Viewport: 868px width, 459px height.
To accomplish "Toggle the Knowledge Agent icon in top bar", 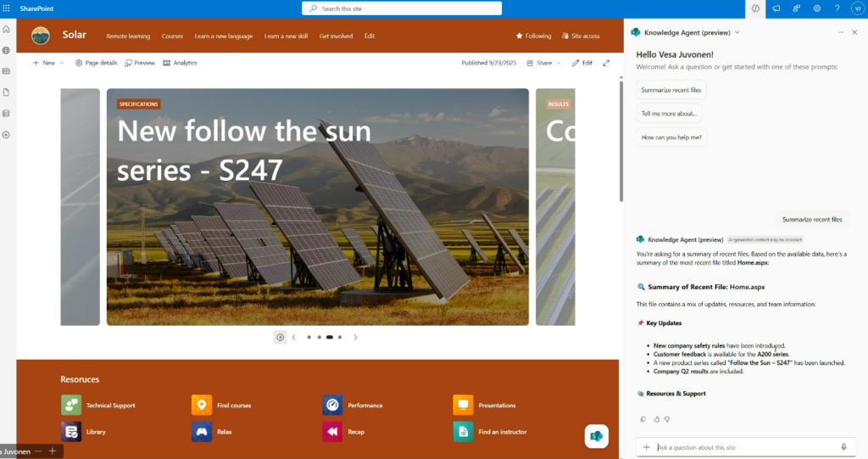I will [755, 8].
